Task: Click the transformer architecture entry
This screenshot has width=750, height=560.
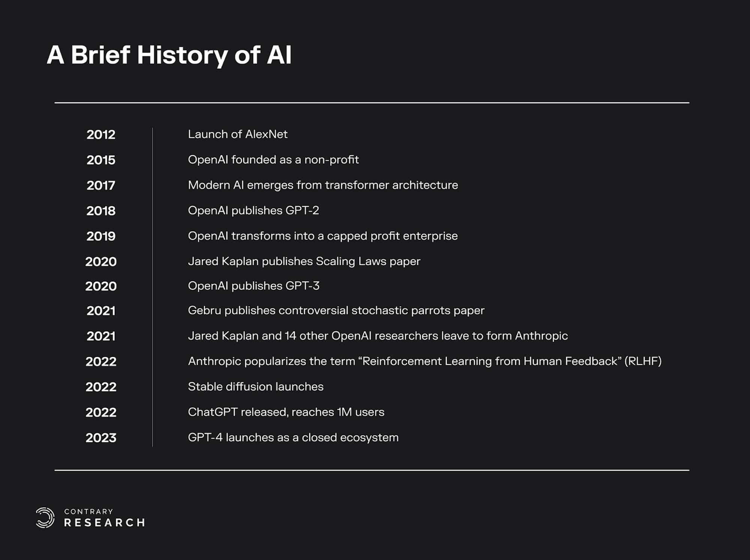Action: click(x=322, y=185)
